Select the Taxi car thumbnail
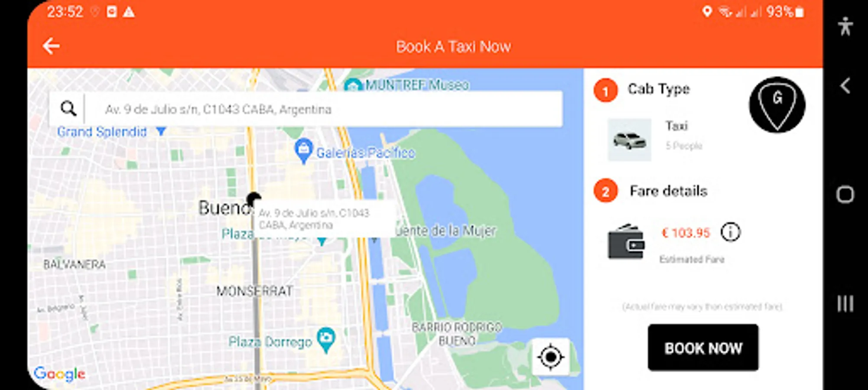868x390 pixels. [629, 140]
